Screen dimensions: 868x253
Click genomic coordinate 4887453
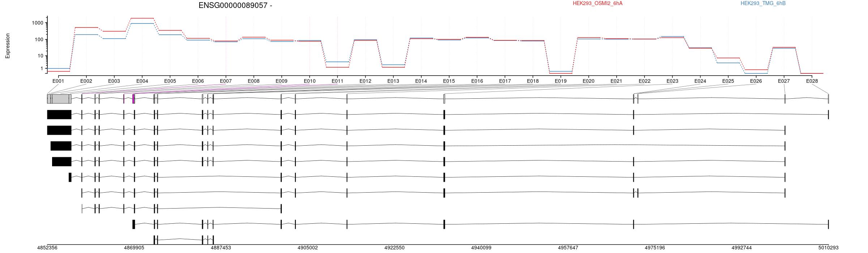point(221,248)
